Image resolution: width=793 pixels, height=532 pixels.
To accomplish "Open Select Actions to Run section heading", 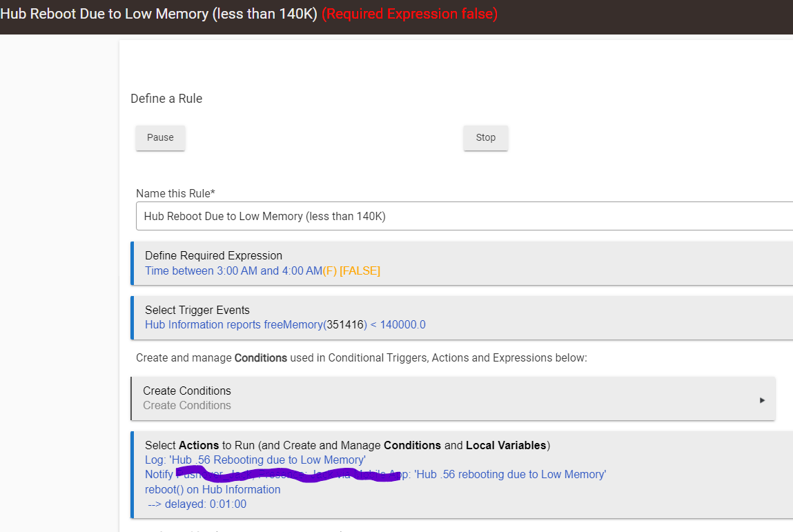I will (346, 446).
